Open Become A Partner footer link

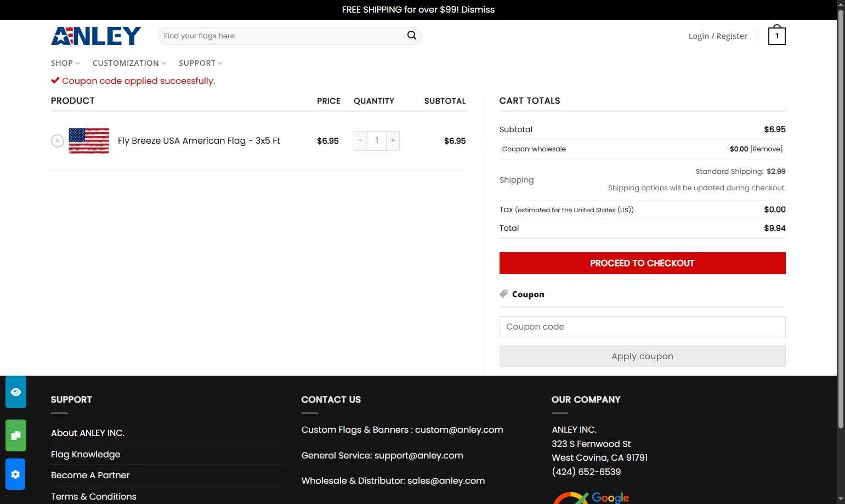(x=90, y=475)
